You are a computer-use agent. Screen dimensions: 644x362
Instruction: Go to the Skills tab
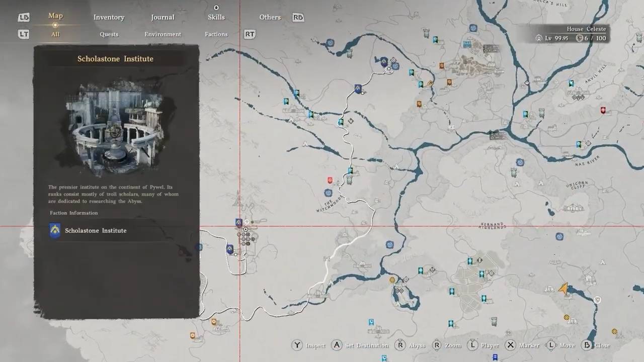pos(216,17)
